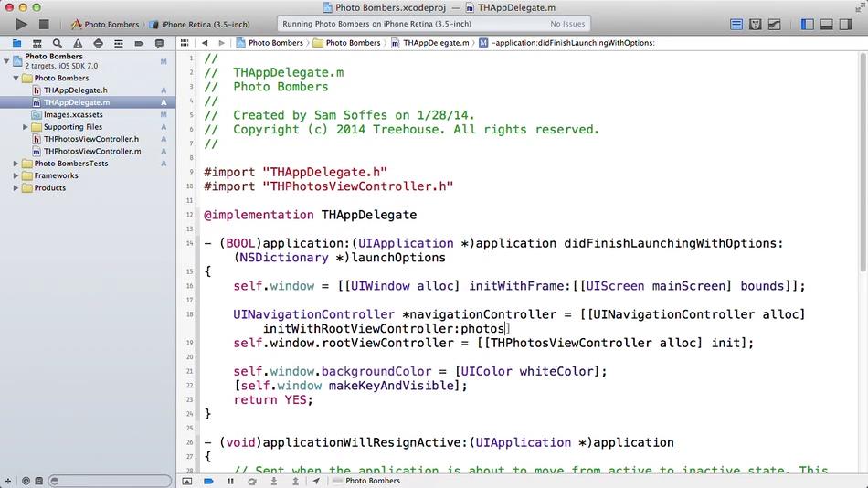This screenshot has width=868, height=488.
Task: Expand the Supporting Files folder
Action: point(26,127)
